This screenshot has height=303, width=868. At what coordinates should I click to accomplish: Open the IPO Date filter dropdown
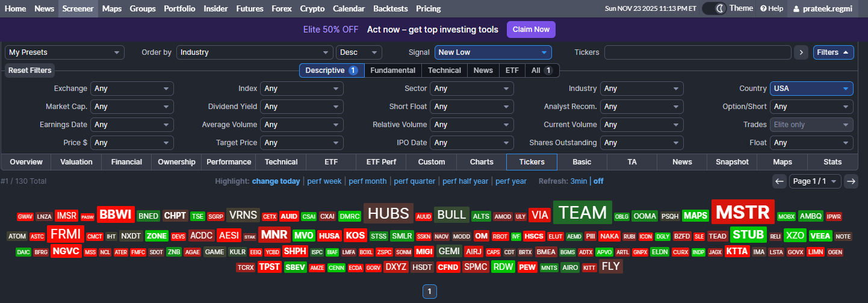[472, 143]
